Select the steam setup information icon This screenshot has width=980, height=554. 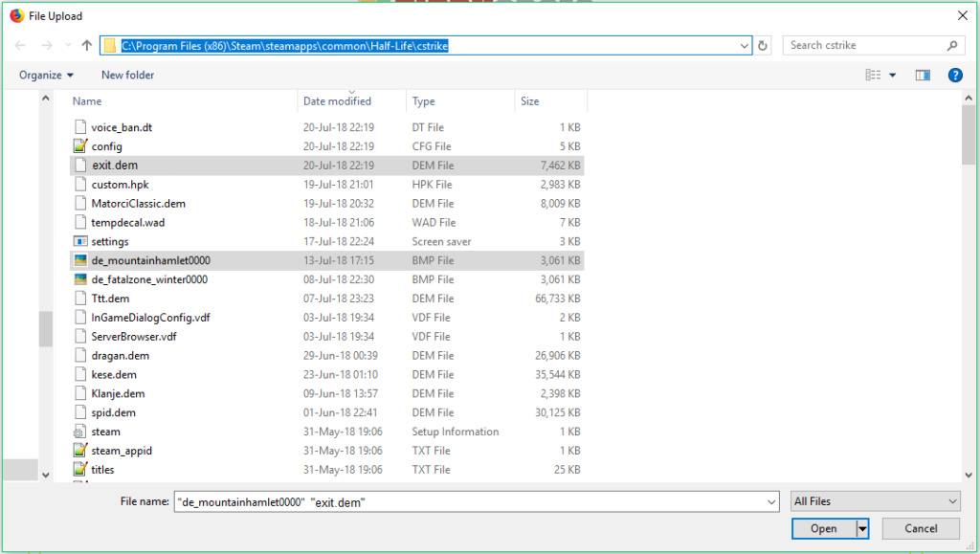click(x=80, y=432)
